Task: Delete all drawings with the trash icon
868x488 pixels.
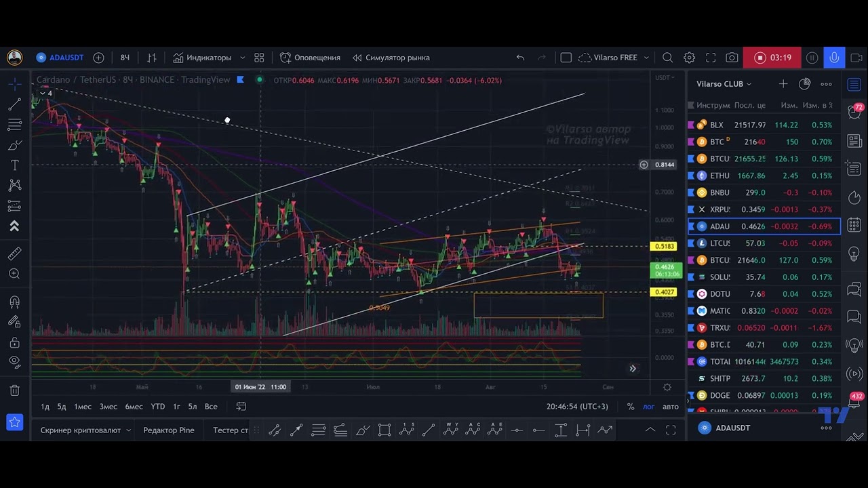Action: [14, 390]
